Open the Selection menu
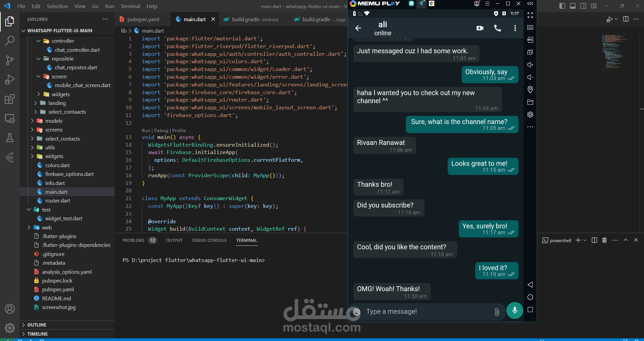The image size is (644, 341). 57,6
